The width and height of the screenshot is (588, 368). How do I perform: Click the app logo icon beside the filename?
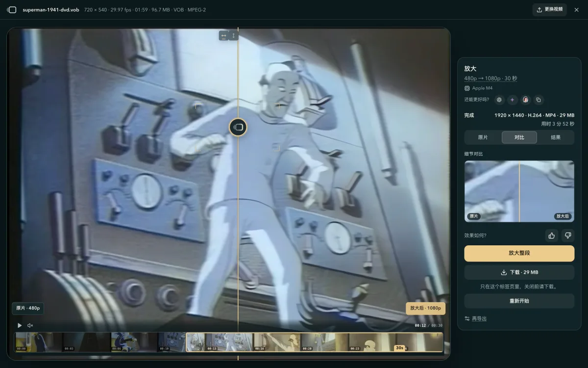(12, 10)
